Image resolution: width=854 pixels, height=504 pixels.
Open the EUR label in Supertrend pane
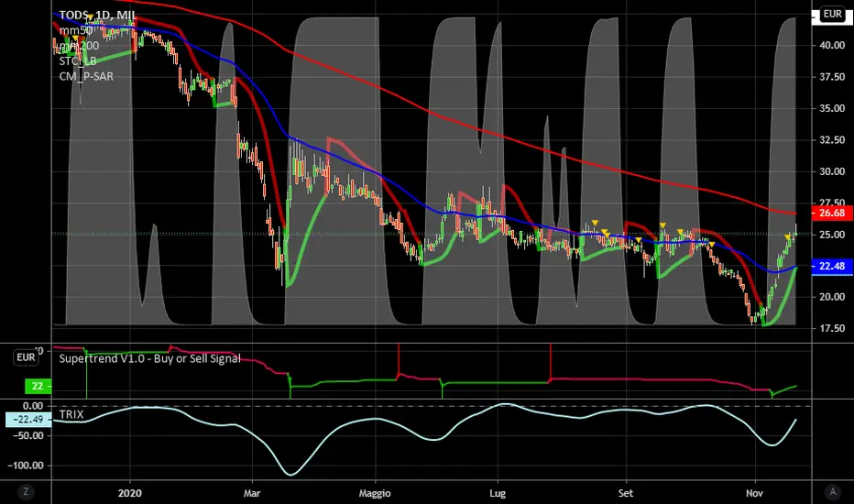[27, 357]
